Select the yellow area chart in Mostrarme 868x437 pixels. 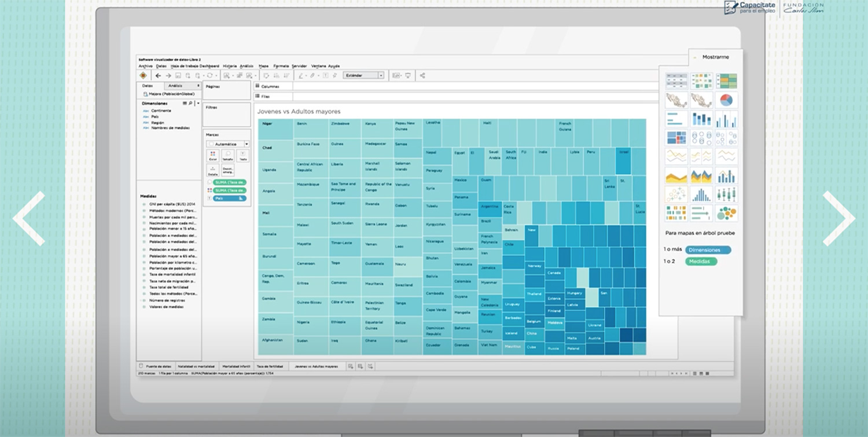(x=676, y=176)
